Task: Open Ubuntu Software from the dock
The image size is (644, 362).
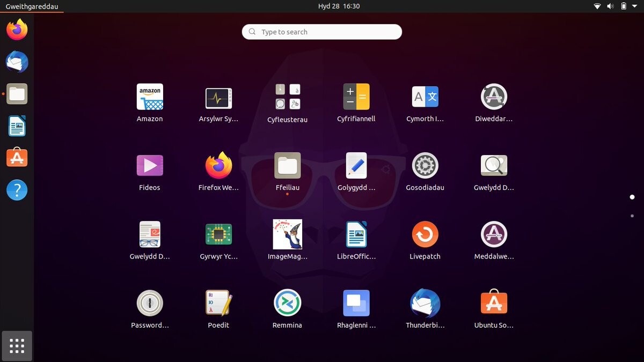Action: [17, 158]
